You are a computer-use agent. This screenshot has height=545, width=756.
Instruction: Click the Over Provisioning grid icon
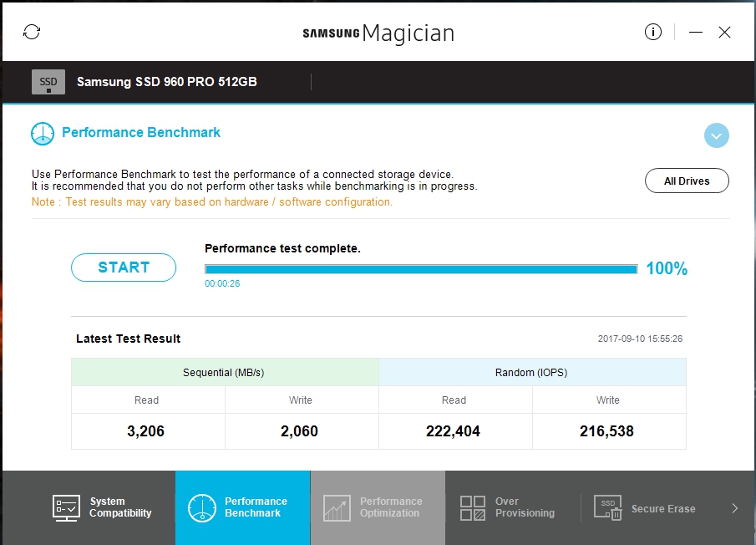[x=473, y=508]
